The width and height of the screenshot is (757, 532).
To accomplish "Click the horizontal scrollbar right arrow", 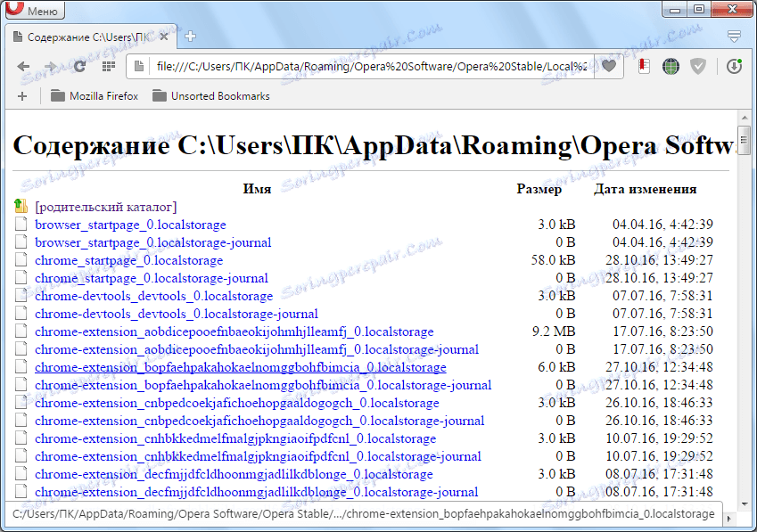I will (729, 519).
